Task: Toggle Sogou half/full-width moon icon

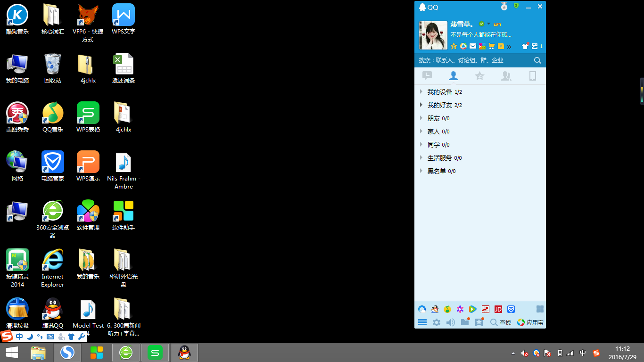Action: coord(30,337)
